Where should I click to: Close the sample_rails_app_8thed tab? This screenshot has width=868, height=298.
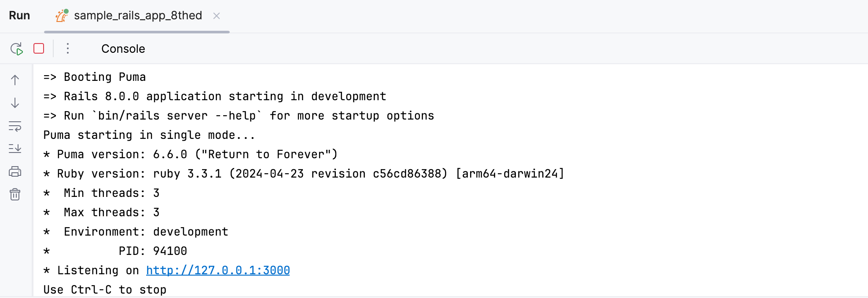tap(217, 16)
